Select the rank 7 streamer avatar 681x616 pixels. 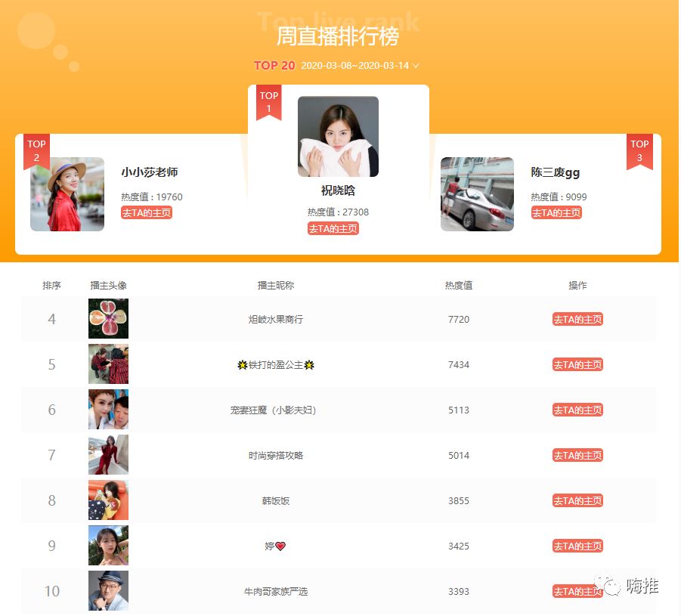108,455
